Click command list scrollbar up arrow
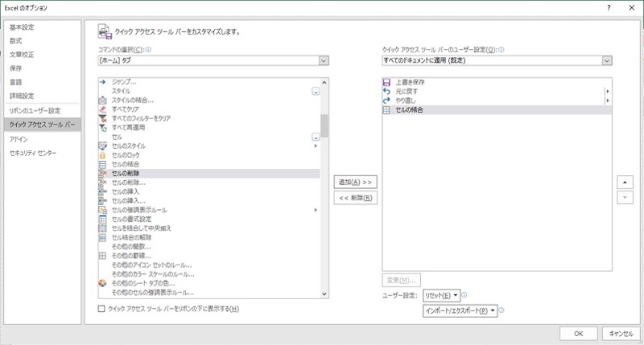This screenshot has width=644, height=345. click(324, 83)
